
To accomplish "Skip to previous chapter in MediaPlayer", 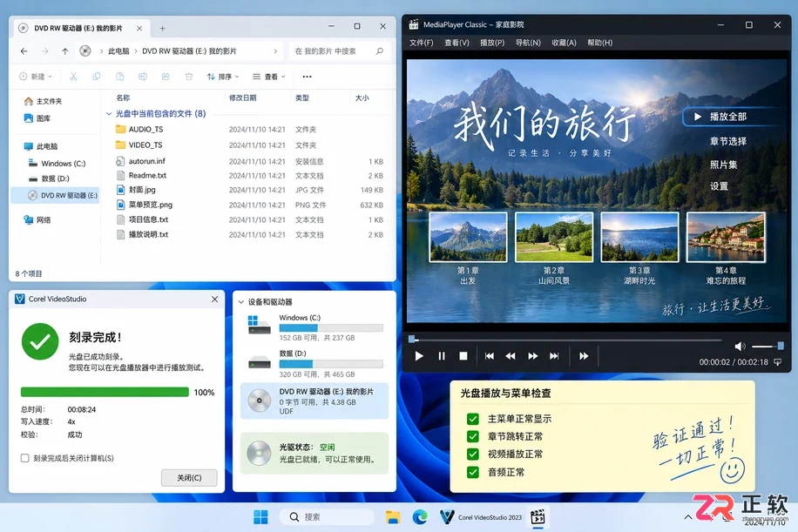I will [x=489, y=356].
